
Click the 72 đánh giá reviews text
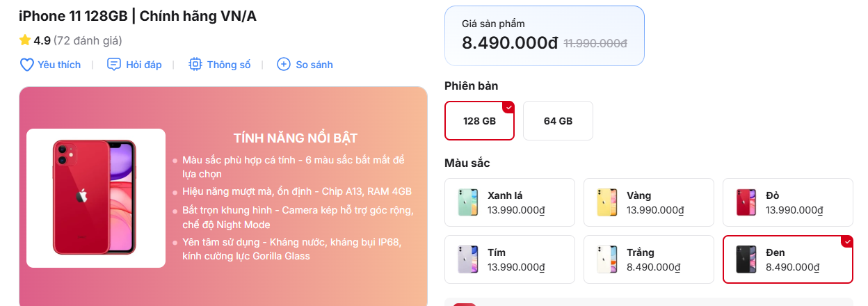tap(88, 40)
